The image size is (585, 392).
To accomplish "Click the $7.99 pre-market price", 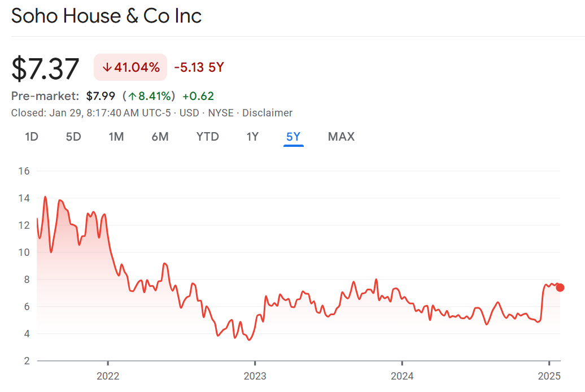I will [101, 96].
